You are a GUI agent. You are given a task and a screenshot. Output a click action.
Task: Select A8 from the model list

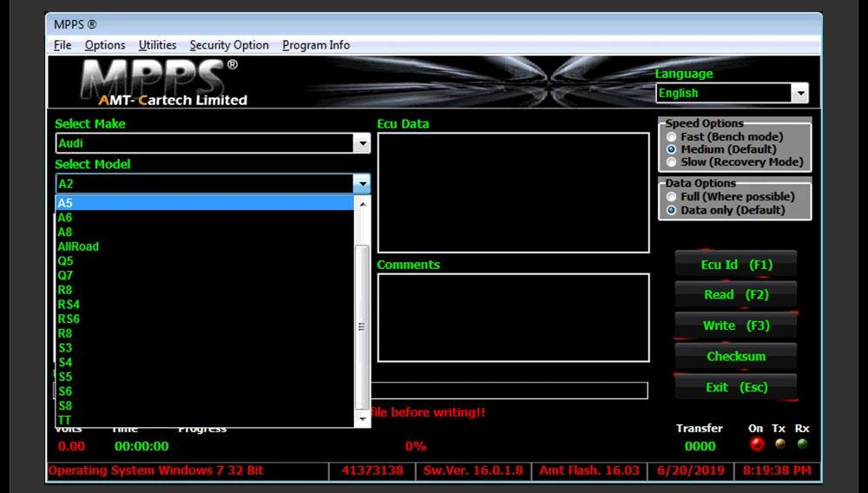tap(205, 232)
